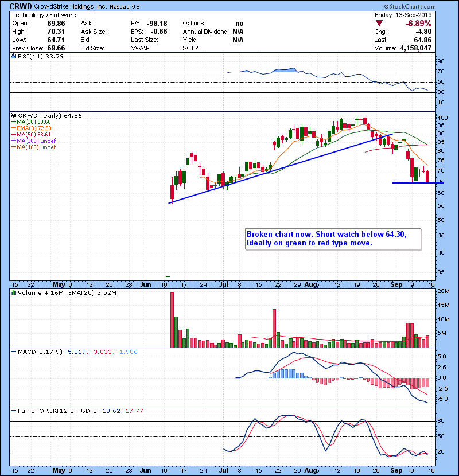459x476 pixels.
Task: Click the RSI value 33.79
Action: (55, 56)
